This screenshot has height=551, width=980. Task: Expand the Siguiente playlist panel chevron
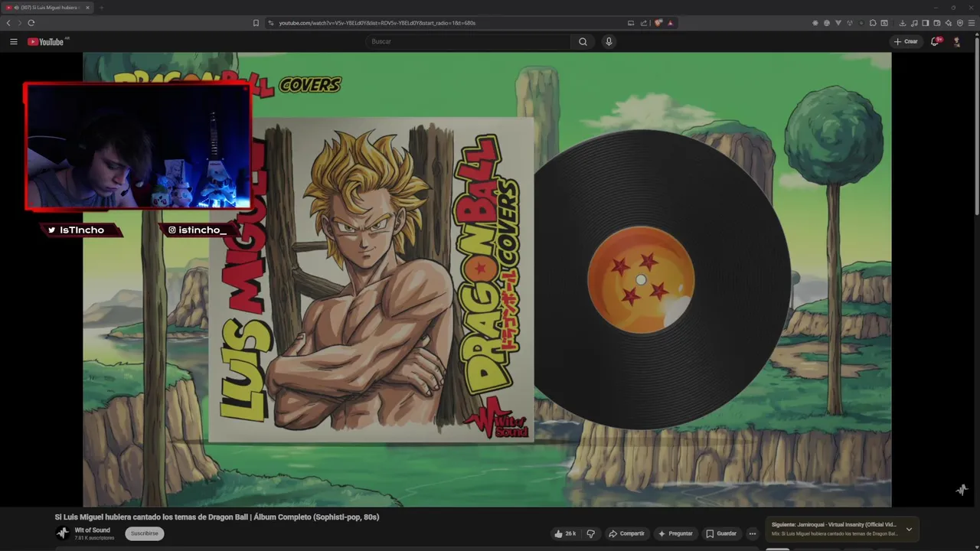coord(909,529)
